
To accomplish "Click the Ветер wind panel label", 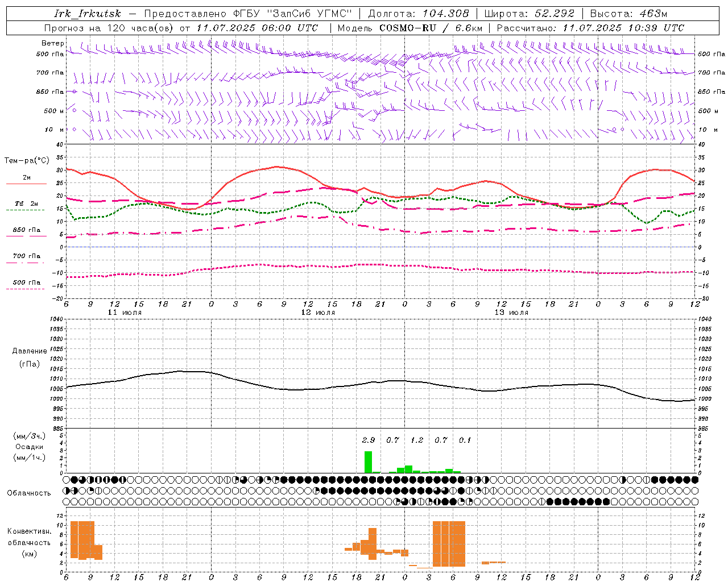I will click(52, 43).
